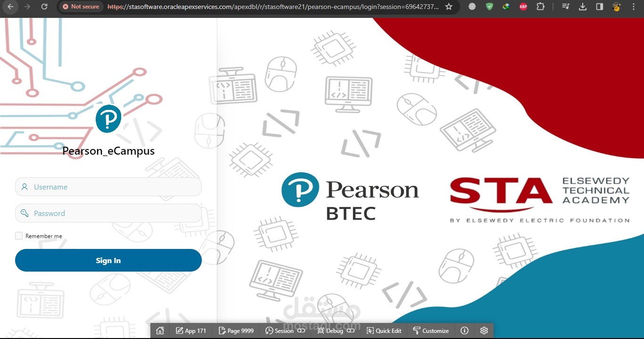Viewport: 644px width, 339px height.
Task: Open the Session menu in developer toolbar
Action: click(x=285, y=331)
